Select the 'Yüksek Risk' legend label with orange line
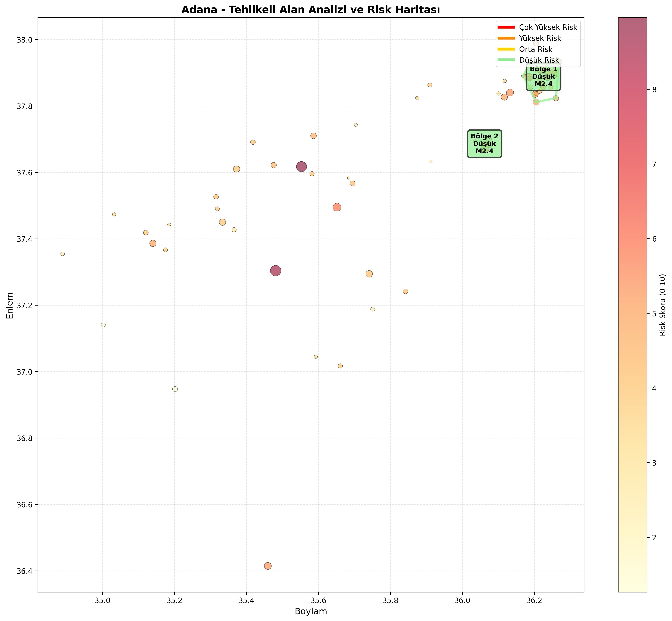Screen dimensions: 672x621 pyautogui.click(x=540, y=38)
